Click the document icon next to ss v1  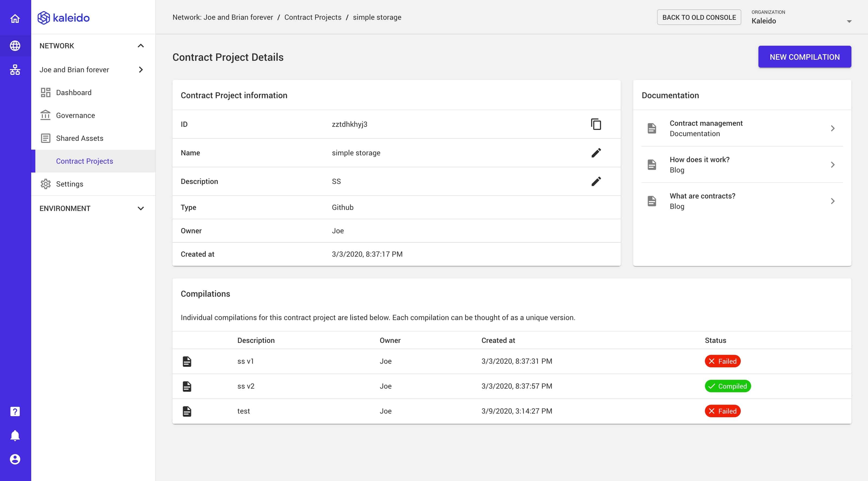187,361
